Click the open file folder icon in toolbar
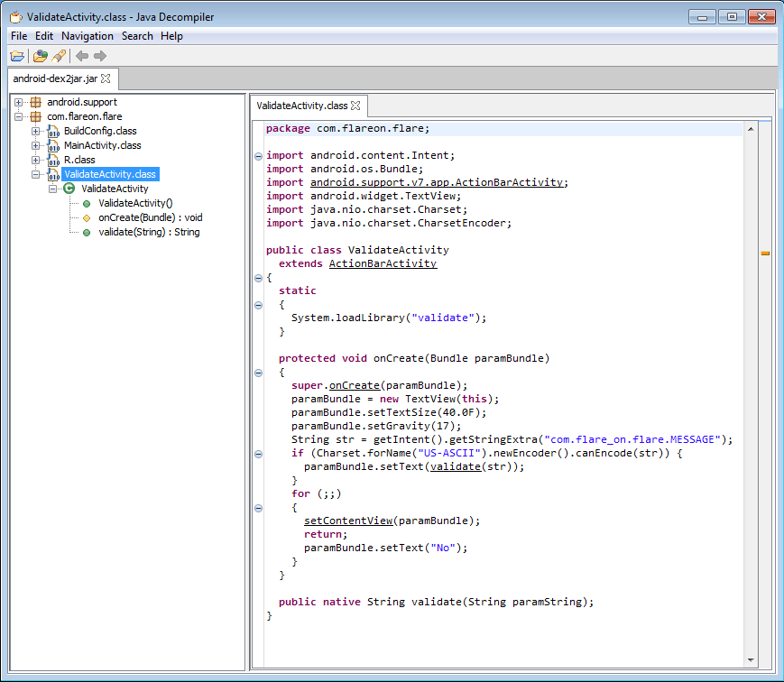Image resolution: width=784 pixels, height=682 pixels. (17, 55)
